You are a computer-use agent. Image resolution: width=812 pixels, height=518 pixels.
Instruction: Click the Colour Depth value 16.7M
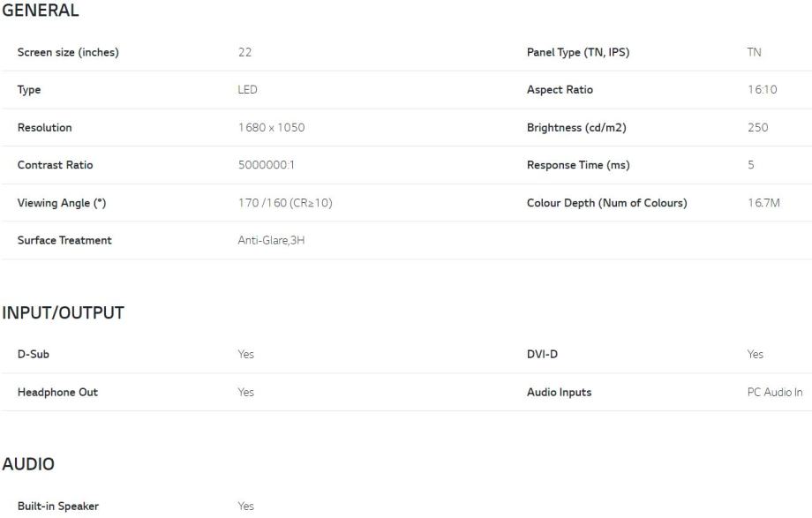(763, 203)
